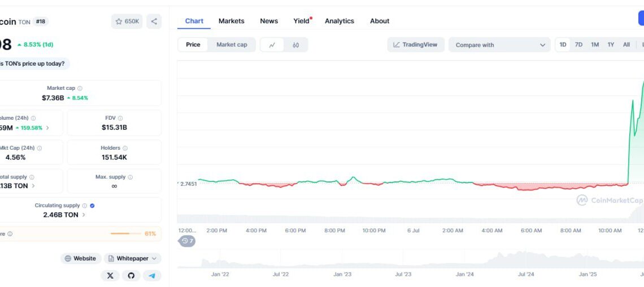The width and height of the screenshot is (644, 287).
Task: Open the Chart tab
Action: (x=194, y=21)
